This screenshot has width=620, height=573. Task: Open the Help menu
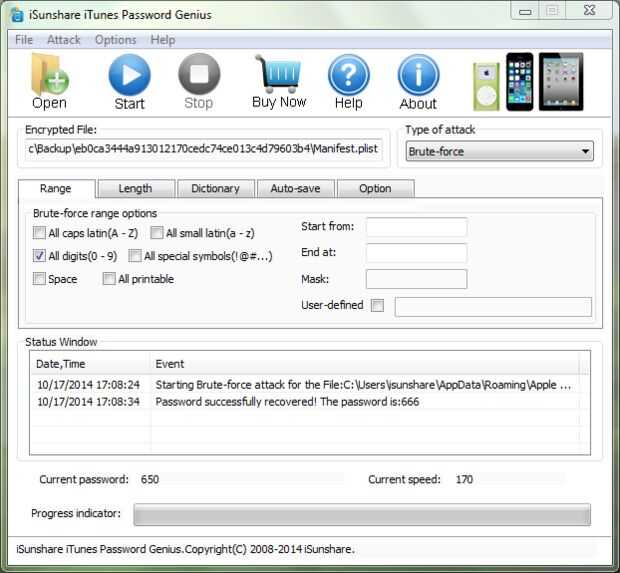[163, 40]
